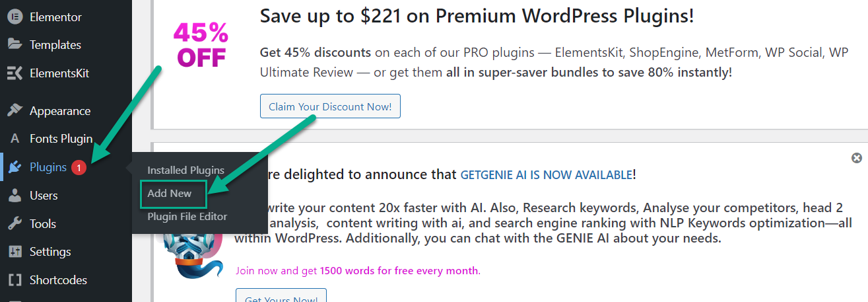
Task: Click the Plugins plug icon
Action: [x=15, y=168]
